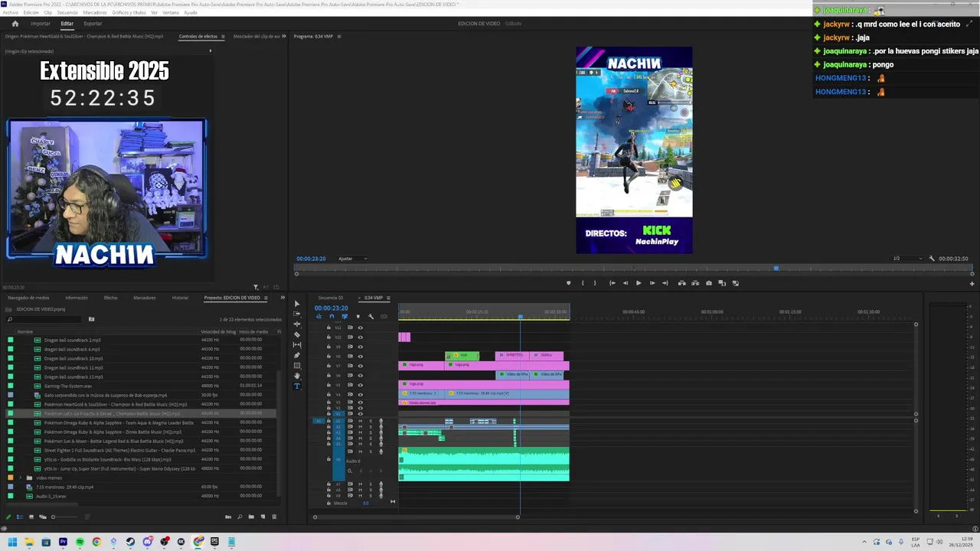Step forward one frame in Program Monitor
This screenshot has height=551, width=980.
pos(652,283)
